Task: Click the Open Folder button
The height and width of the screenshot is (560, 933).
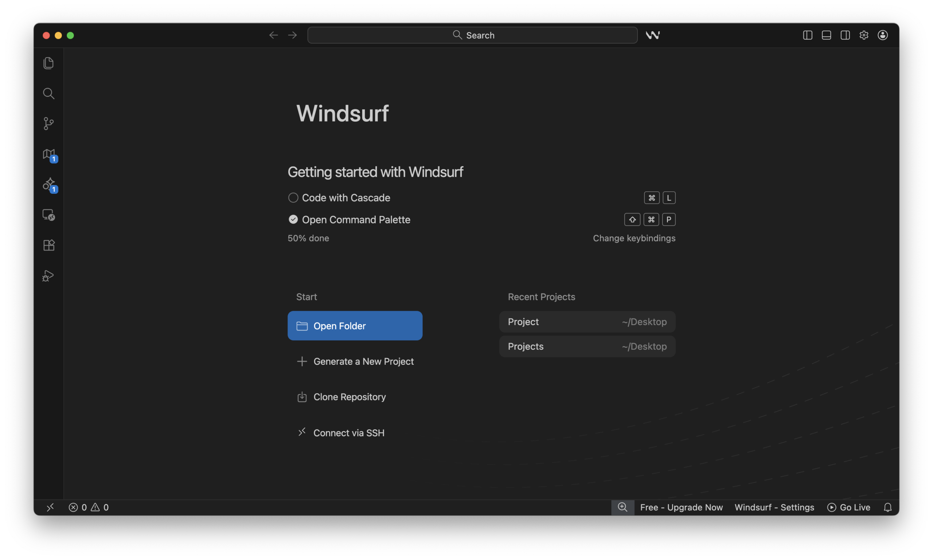Action: click(354, 325)
